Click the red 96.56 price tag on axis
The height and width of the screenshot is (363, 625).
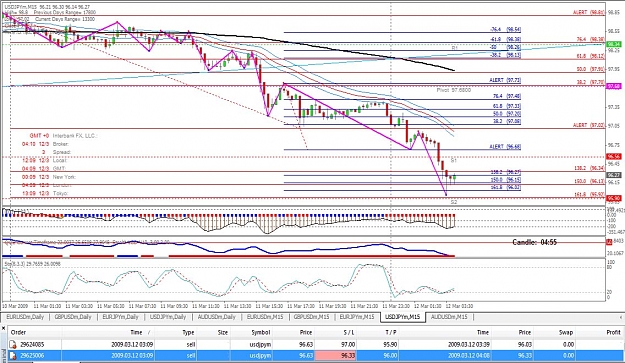tap(613, 157)
